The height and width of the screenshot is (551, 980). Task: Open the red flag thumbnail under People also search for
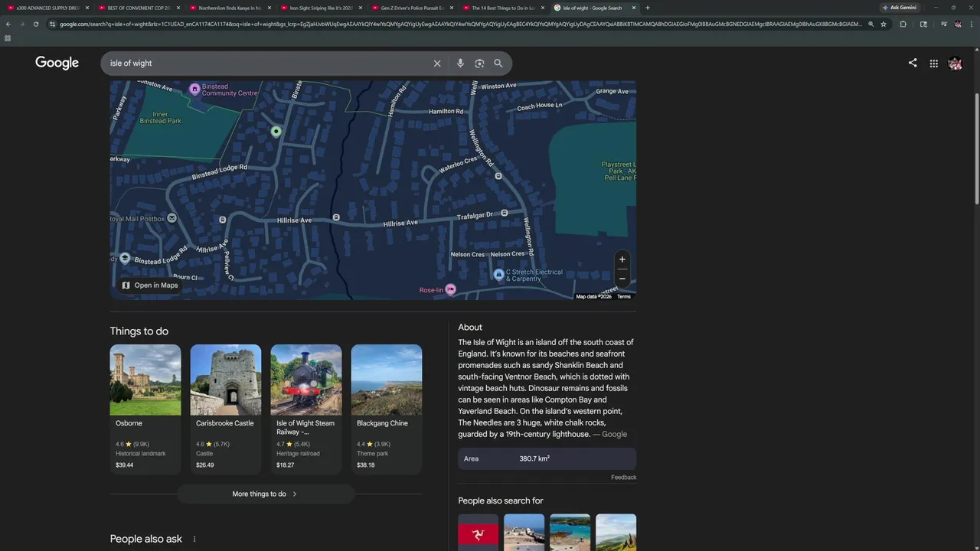[479, 533]
